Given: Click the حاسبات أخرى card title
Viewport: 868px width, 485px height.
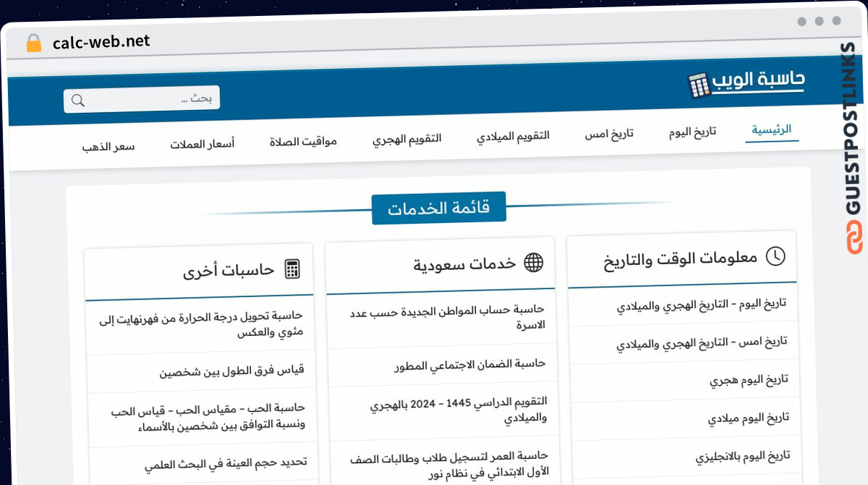Looking at the screenshot, I should tap(229, 271).
